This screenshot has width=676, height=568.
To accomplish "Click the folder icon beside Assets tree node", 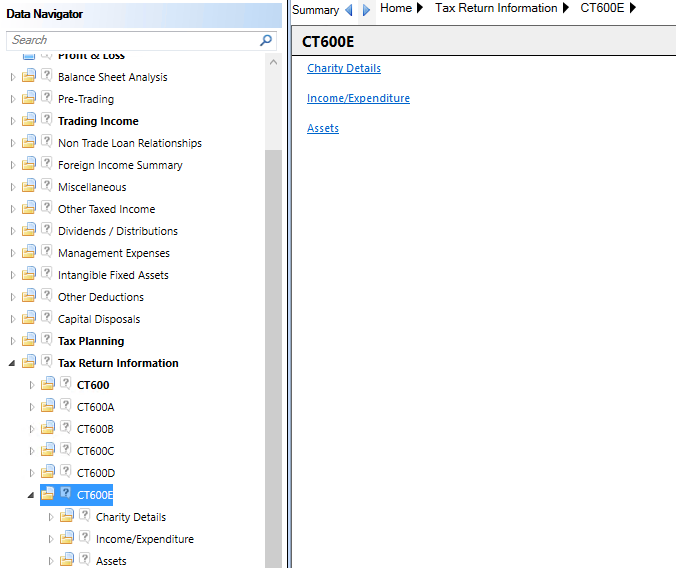I will tap(67, 560).
